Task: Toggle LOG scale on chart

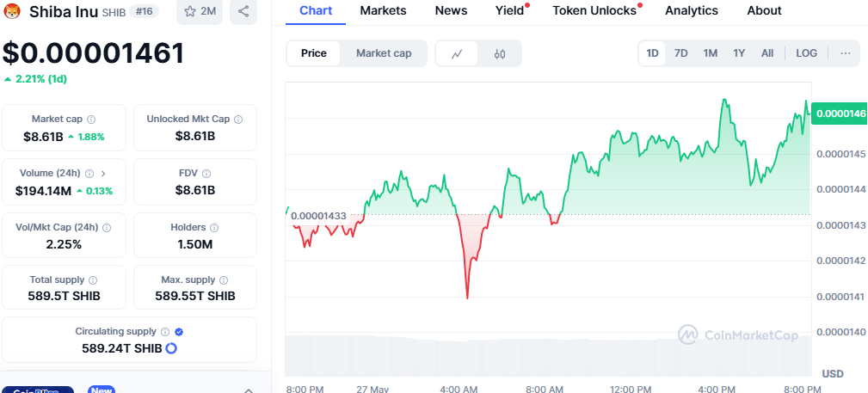Action: (807, 53)
